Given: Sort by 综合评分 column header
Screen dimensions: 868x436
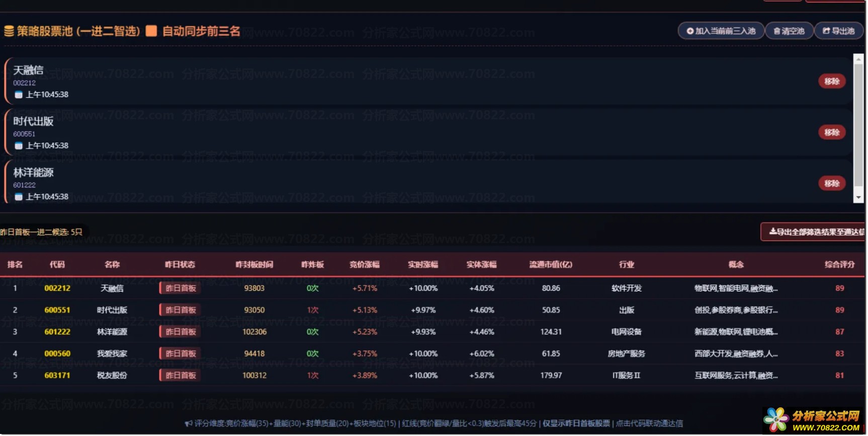Looking at the screenshot, I should point(839,265).
